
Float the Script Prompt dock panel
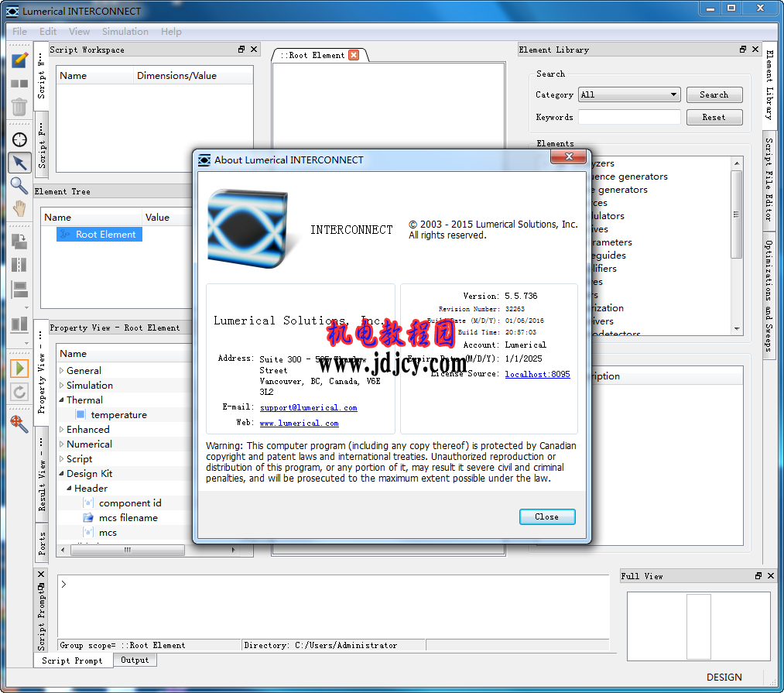coord(41,586)
